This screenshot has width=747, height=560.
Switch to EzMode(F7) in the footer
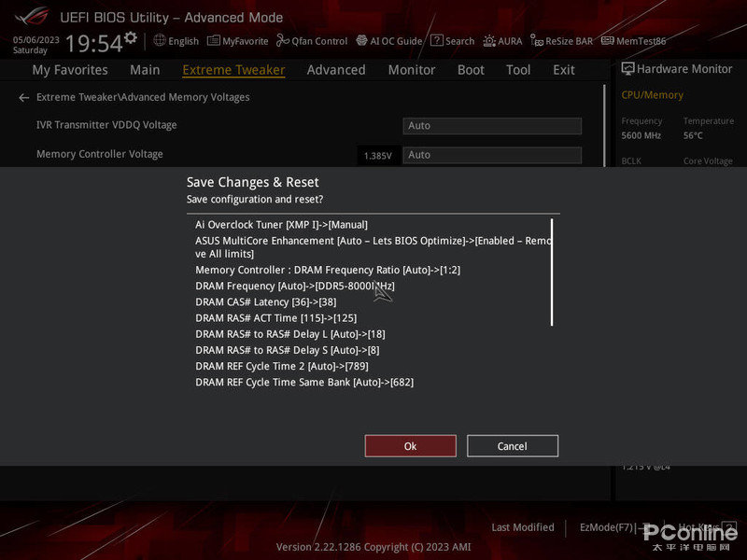pyautogui.click(x=606, y=527)
